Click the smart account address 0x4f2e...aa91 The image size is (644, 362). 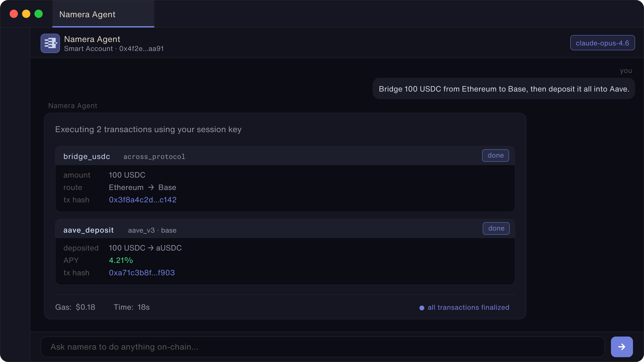(141, 49)
